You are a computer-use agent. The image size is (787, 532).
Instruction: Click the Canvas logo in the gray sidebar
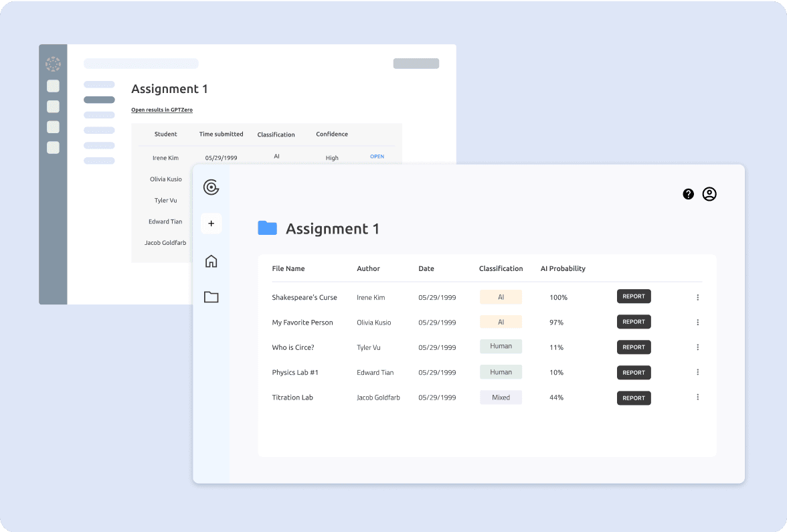pos(53,64)
